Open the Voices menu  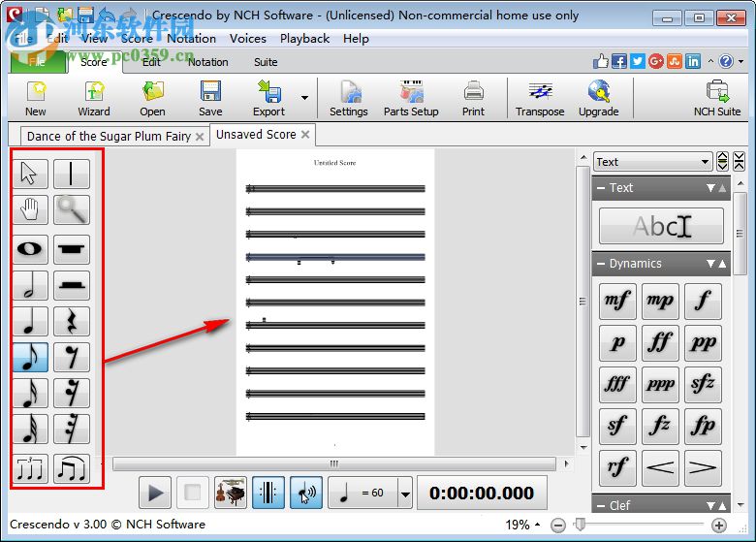click(248, 39)
